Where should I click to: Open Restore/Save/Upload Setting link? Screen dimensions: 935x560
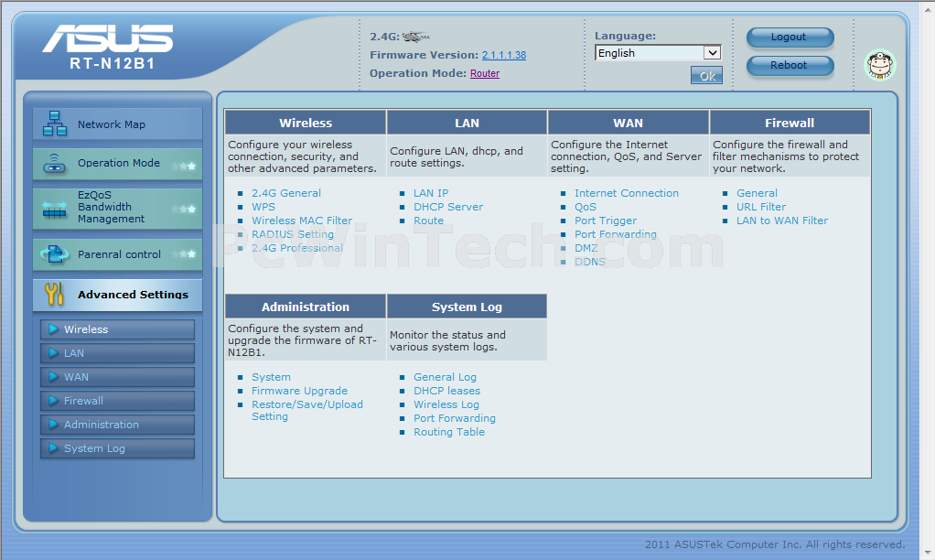pos(307,410)
